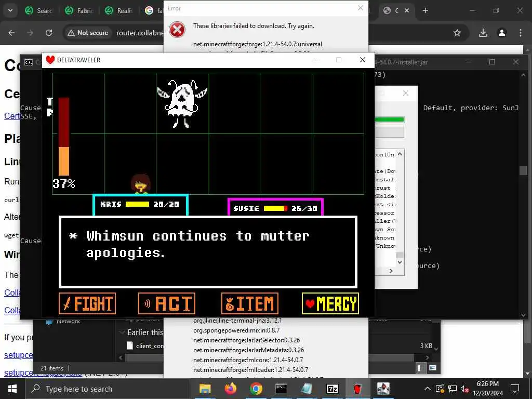Click the TP gauge bar
Screen dimensions: 532x399
(x=64, y=137)
